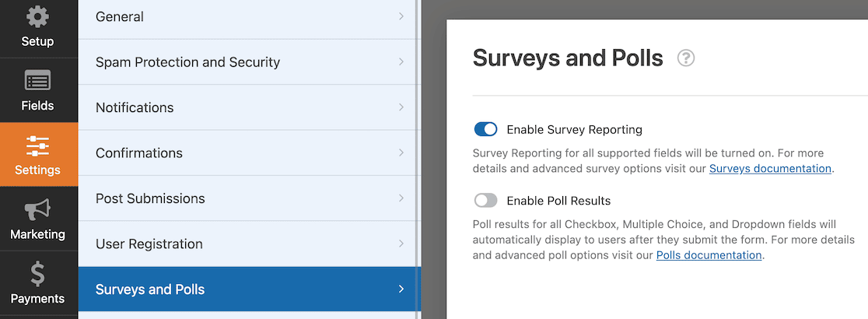
Task: Expand Spam Protection and Security chevron
Action: coord(401,62)
